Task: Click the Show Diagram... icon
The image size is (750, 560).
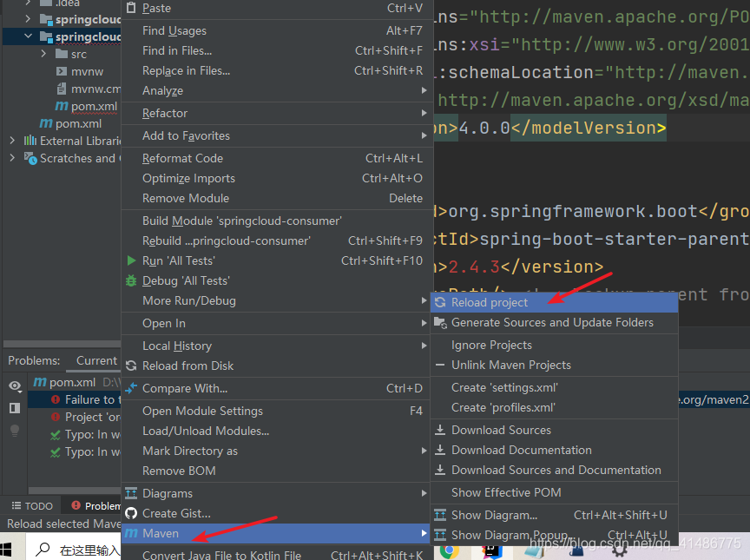Action: 440,515
